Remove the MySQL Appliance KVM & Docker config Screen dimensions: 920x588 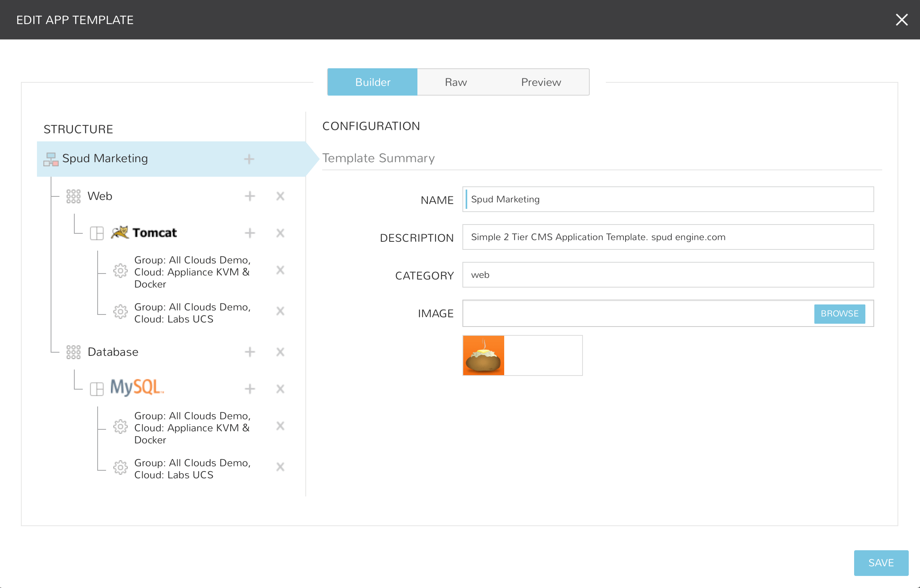(280, 426)
